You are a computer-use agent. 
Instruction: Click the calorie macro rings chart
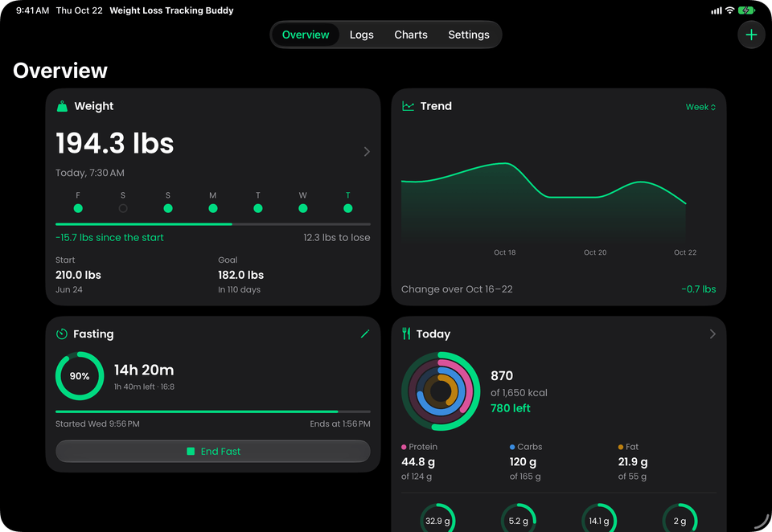tap(441, 391)
